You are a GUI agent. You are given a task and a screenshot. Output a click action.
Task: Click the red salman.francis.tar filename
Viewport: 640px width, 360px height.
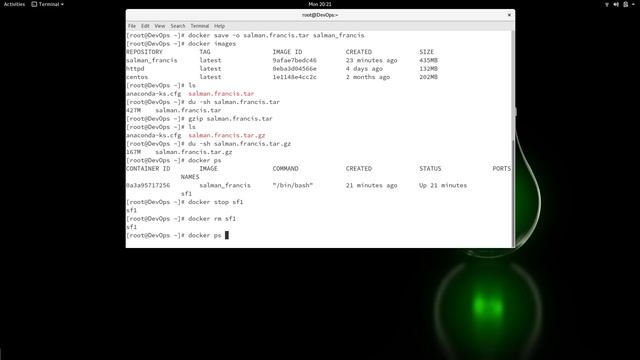coord(221,93)
